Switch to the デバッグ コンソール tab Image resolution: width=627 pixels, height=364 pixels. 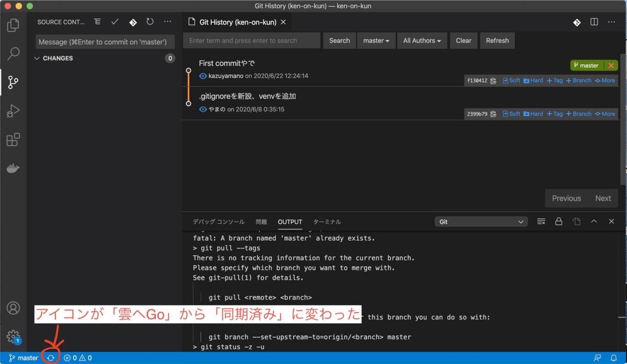(218, 221)
